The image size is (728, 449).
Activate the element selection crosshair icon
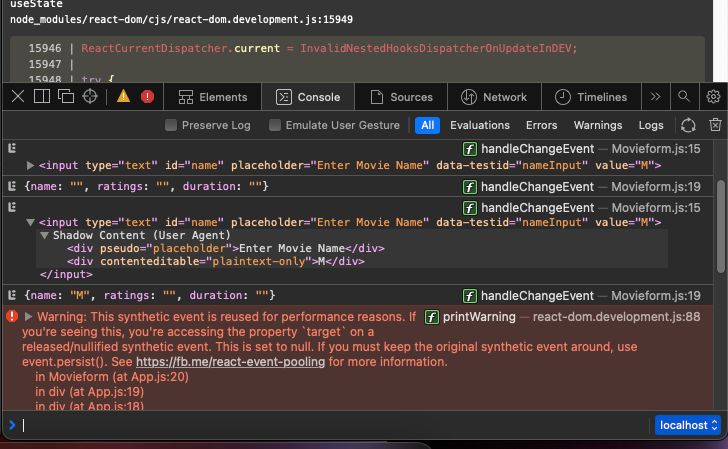click(90, 97)
